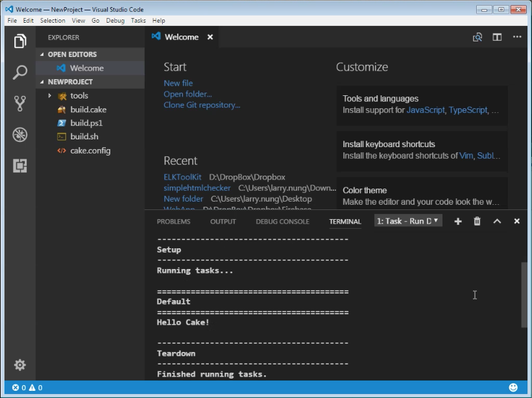Click the build.cake file icon
The image size is (532, 398).
tap(62, 110)
